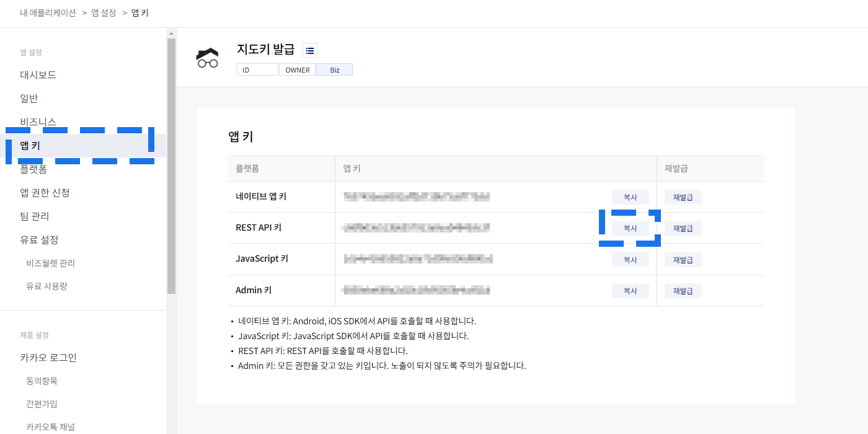Screen dimensions: 868x434
Task: Go to 플랫폼 in the sidebar
Action: [x=33, y=169]
